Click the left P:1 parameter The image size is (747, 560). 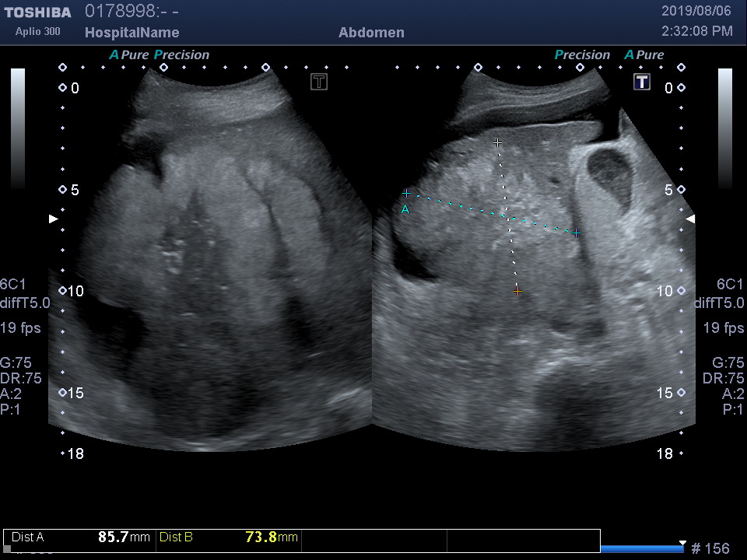tap(10, 410)
